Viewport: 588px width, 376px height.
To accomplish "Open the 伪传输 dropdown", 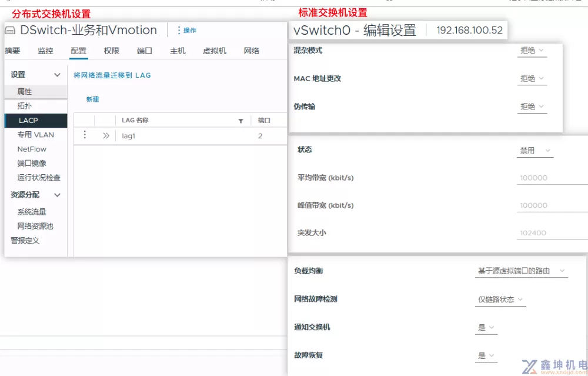I will 532,107.
